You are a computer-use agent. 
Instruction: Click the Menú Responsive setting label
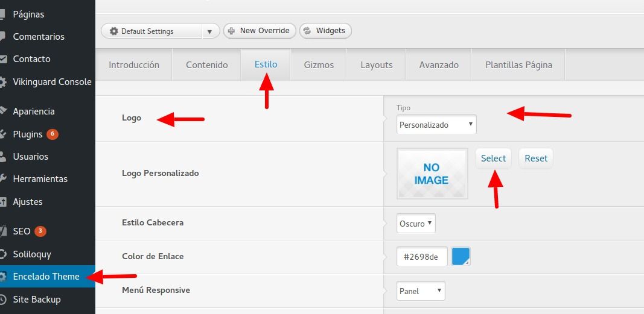coord(156,290)
